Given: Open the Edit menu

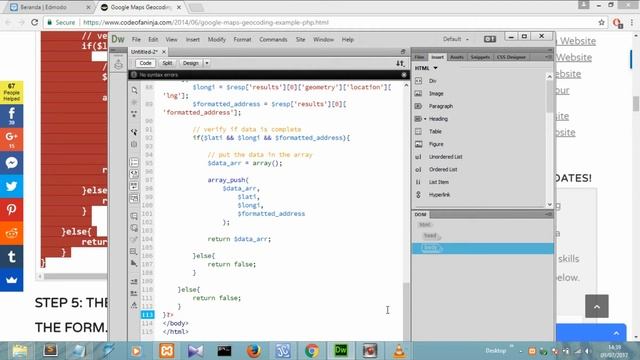Looking at the screenshot, I should click(153, 40).
